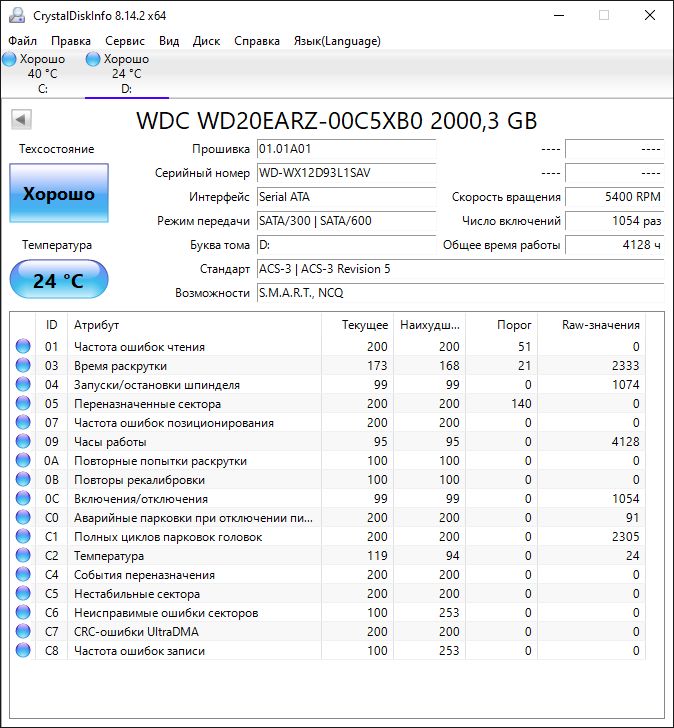Select drive D: health status icon
The image size is (674, 728).
coord(94,60)
